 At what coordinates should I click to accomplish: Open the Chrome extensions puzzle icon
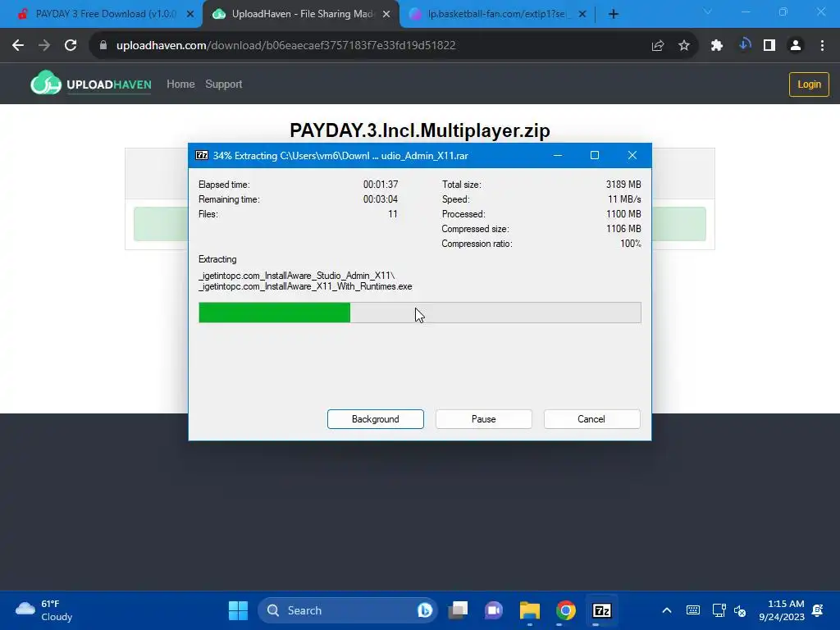717,46
